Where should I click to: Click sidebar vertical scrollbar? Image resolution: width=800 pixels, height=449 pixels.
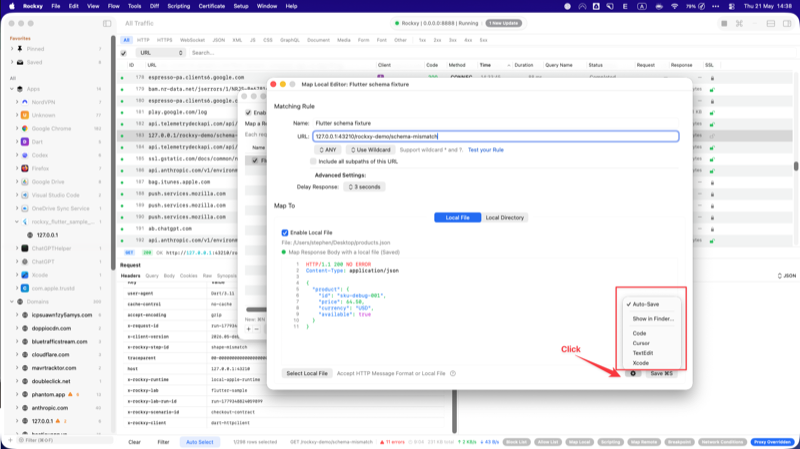click(113, 153)
